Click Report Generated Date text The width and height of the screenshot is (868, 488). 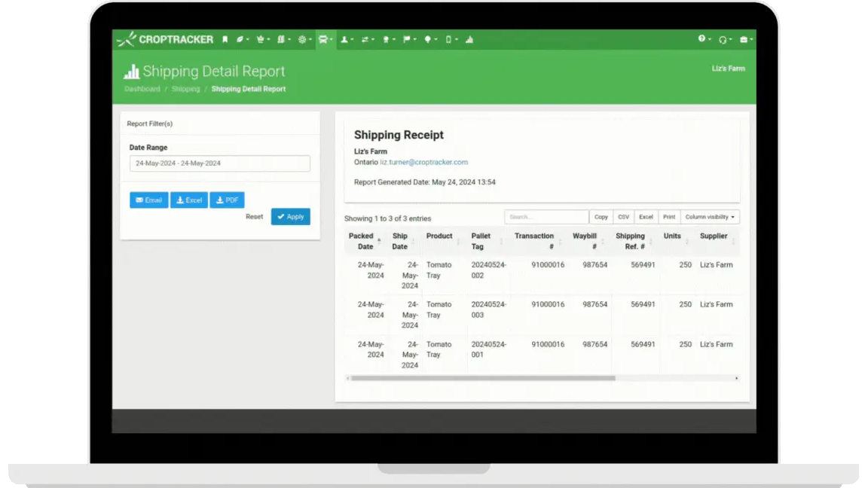425,182
